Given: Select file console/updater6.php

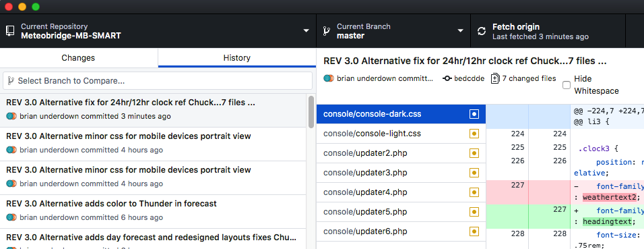Looking at the screenshot, I should [x=401, y=231].
